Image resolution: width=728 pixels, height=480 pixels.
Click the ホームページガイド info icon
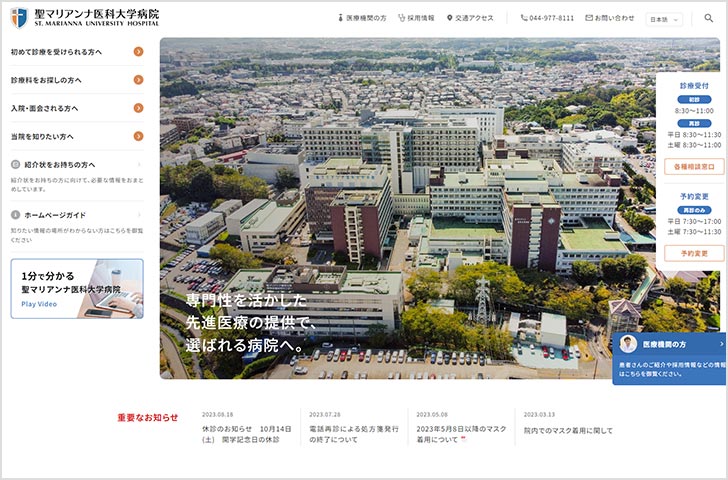16,215
